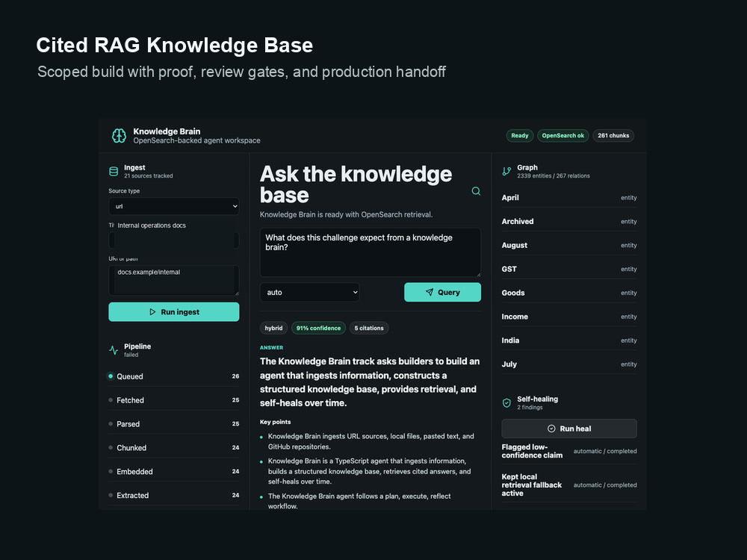
Task: Click the Ingest database icon
Action: [114, 172]
